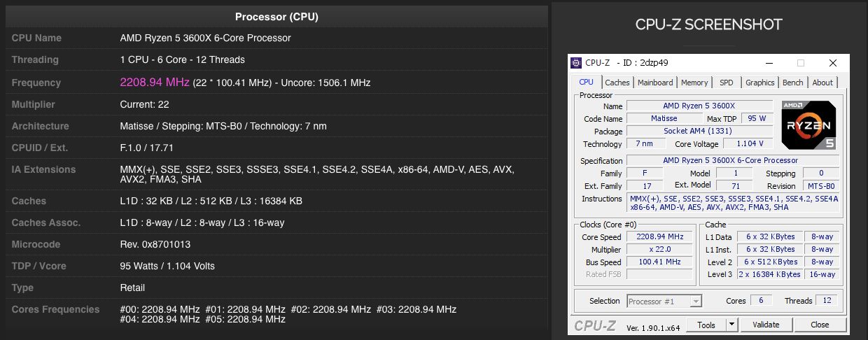
Task: Open the Mainboard tab
Action: point(654,83)
